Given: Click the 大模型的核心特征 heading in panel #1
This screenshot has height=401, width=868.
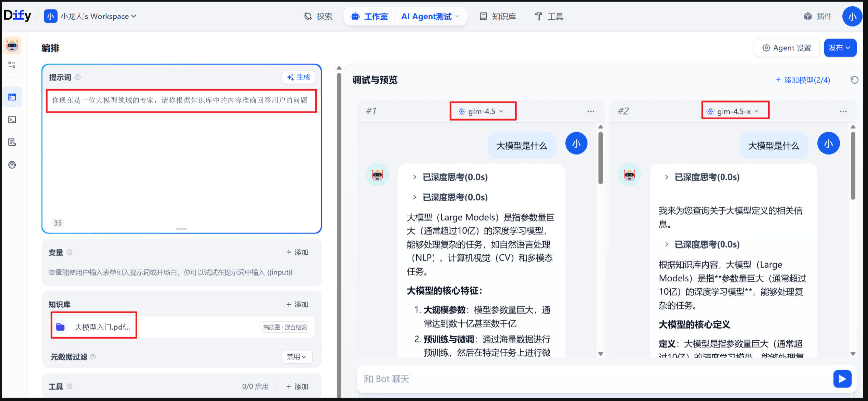Looking at the screenshot, I should point(444,290).
